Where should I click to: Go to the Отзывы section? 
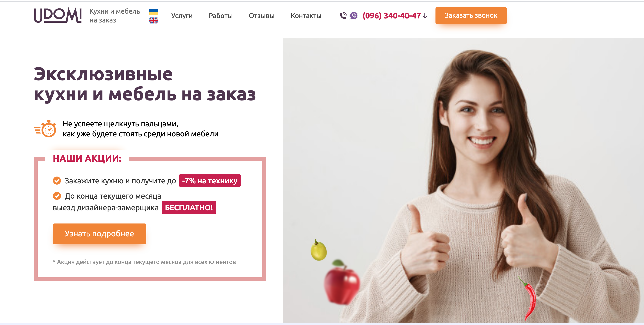(x=261, y=16)
